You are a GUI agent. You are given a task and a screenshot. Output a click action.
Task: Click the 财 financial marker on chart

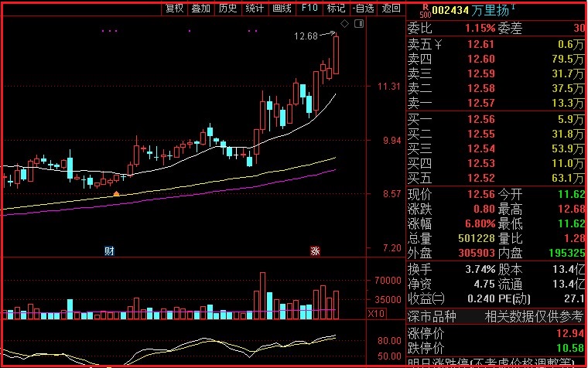point(109,250)
